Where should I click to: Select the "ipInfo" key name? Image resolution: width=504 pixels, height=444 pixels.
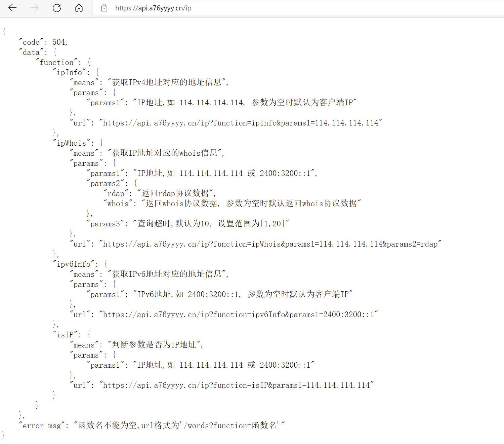coord(70,72)
